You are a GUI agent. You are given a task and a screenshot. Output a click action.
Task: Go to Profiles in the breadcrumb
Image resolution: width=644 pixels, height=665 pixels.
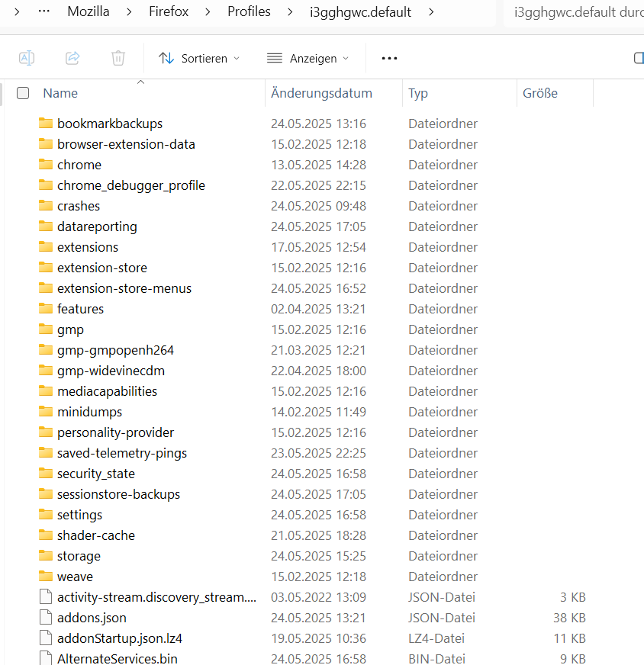pyautogui.click(x=249, y=11)
